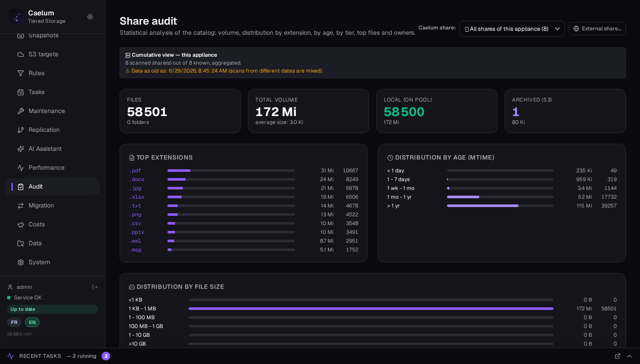Click the Archived (S3) stat card

click(565, 111)
